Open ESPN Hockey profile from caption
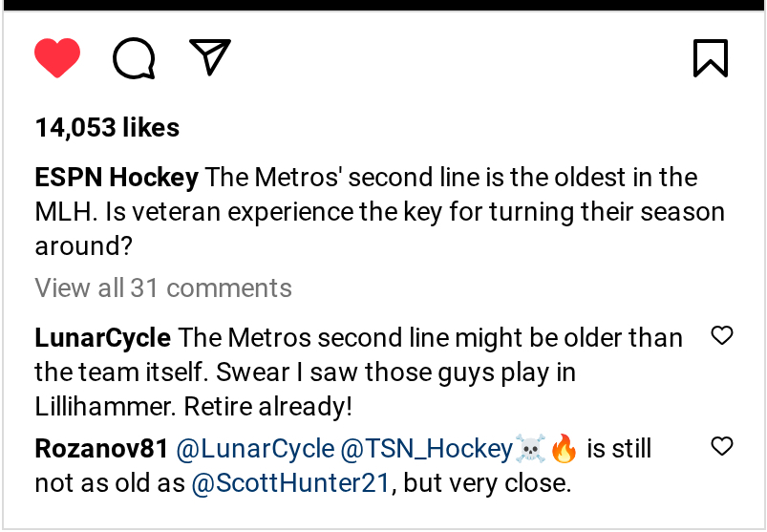 [117, 178]
